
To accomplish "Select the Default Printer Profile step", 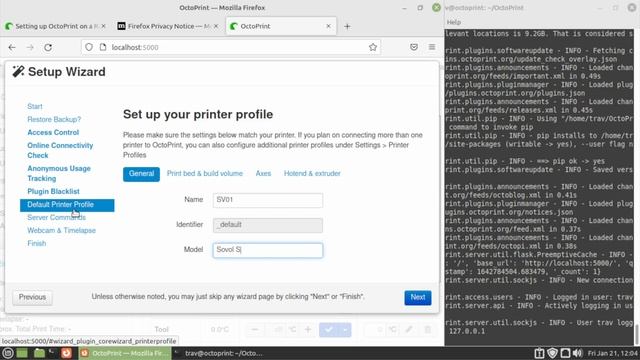I will pos(67,205).
